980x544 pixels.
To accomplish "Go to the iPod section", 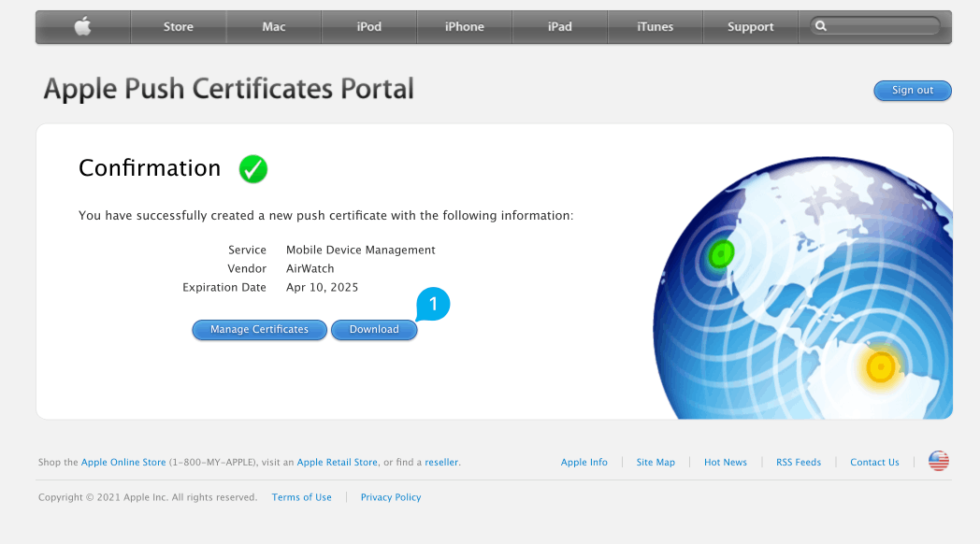I will point(368,27).
